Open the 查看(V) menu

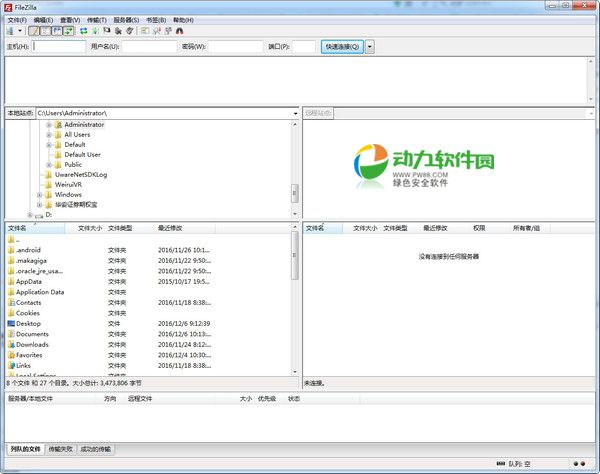coord(70,20)
